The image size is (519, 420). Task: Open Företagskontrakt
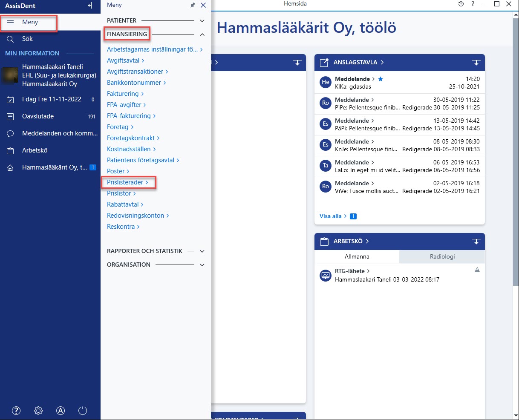click(x=133, y=138)
